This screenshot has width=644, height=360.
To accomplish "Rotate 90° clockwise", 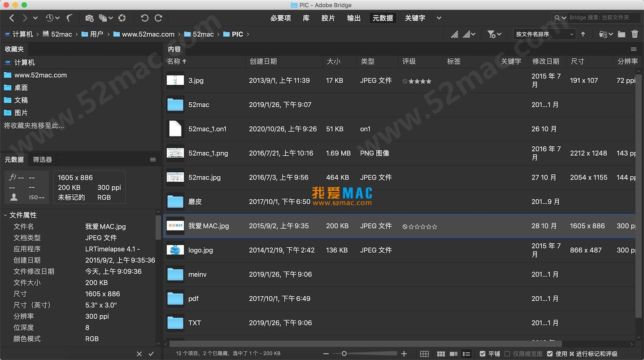I will [158, 18].
